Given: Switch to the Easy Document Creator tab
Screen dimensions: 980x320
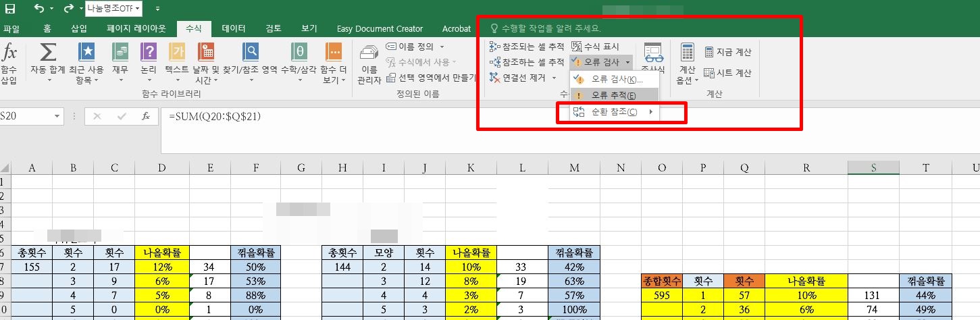Looking at the screenshot, I should 380,28.
